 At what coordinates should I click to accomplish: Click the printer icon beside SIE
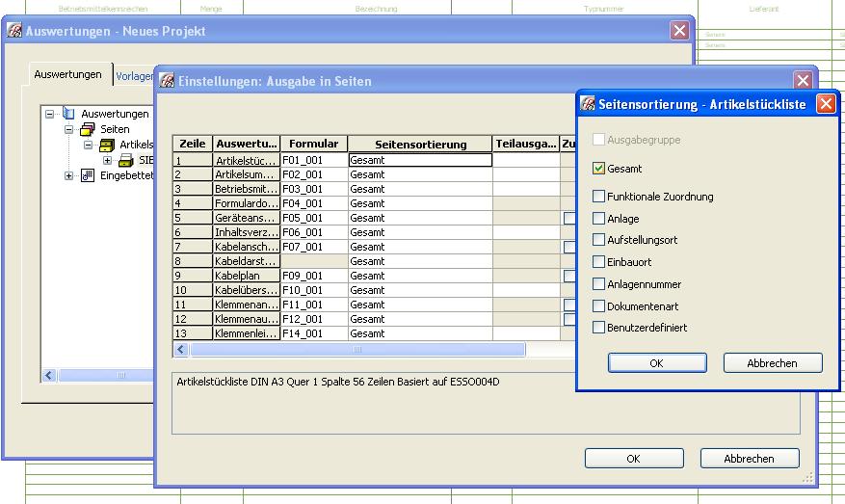pos(125,160)
